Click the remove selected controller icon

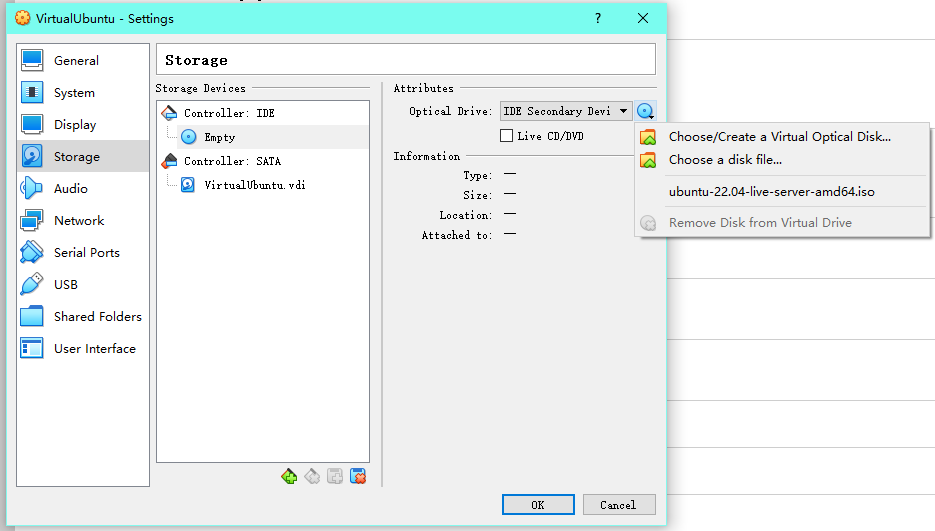[x=312, y=476]
